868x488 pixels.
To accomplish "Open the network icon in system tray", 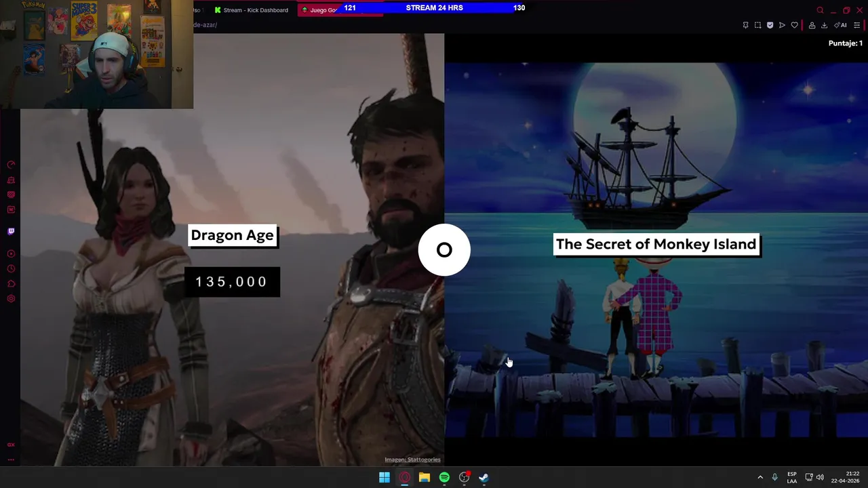I will 809,478.
